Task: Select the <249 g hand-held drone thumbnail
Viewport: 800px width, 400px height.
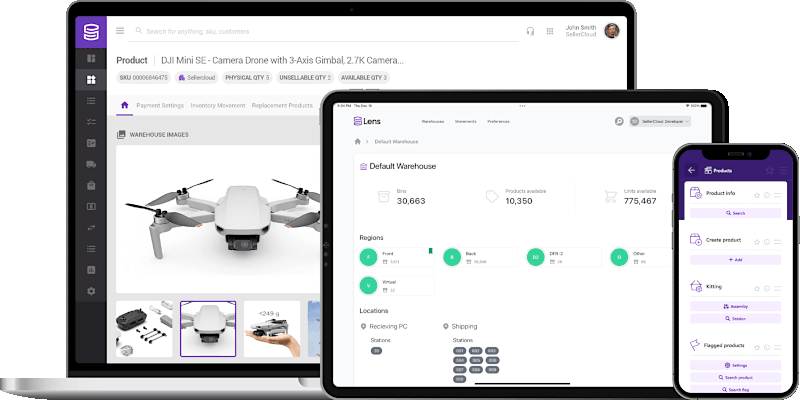Action: pyautogui.click(x=272, y=329)
